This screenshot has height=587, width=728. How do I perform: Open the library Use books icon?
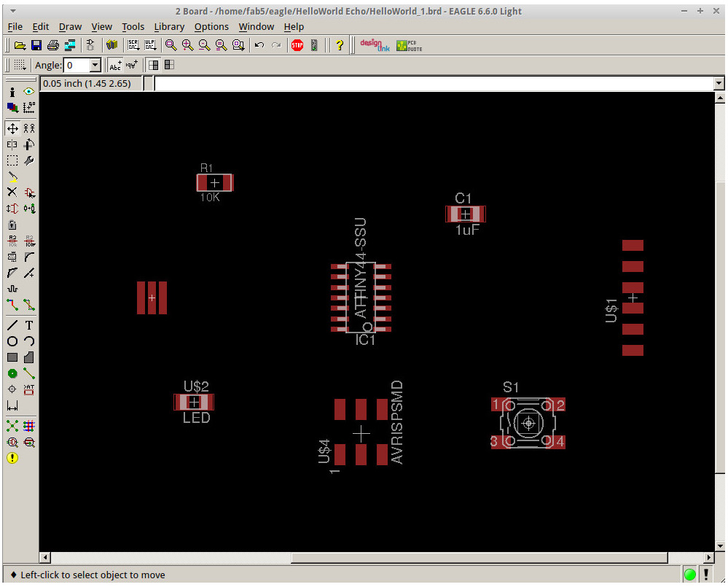112,45
